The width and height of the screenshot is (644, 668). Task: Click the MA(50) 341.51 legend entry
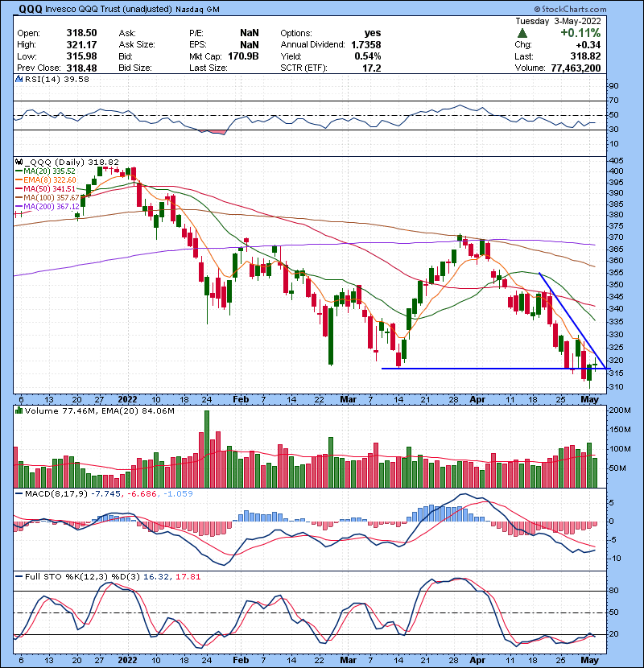point(45,188)
